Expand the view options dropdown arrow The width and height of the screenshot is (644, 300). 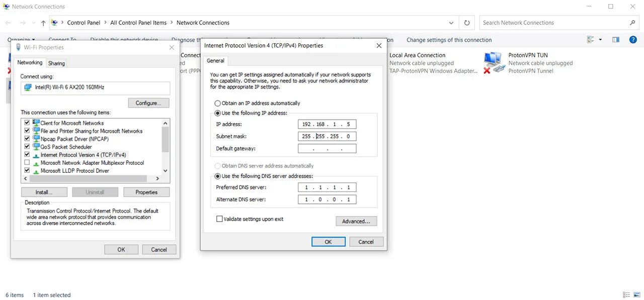600,40
